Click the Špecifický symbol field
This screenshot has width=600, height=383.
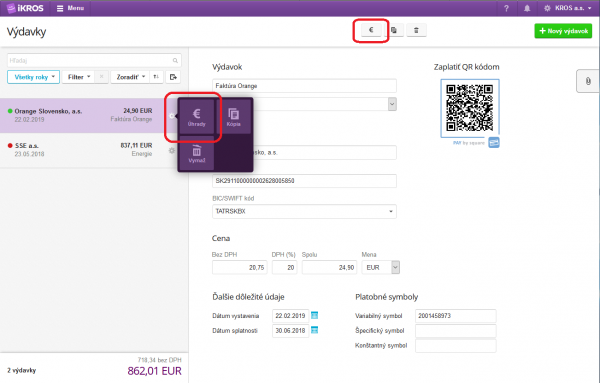[455, 331]
